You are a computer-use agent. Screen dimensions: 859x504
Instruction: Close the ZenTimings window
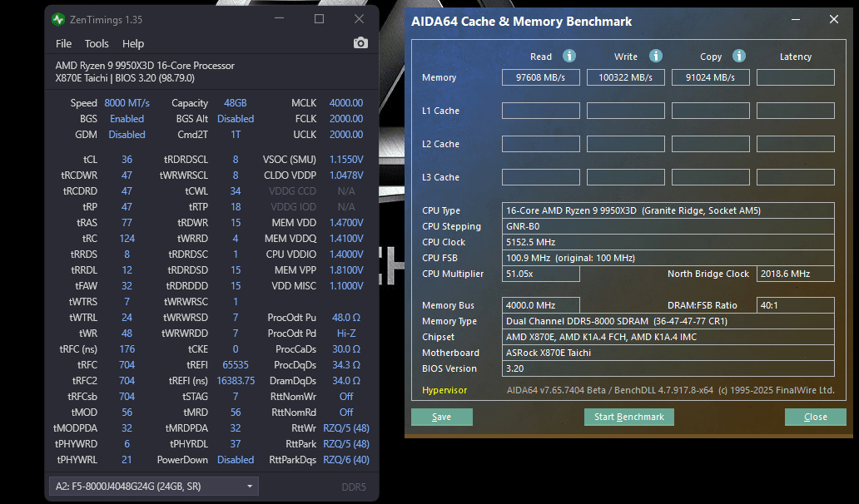click(x=359, y=19)
